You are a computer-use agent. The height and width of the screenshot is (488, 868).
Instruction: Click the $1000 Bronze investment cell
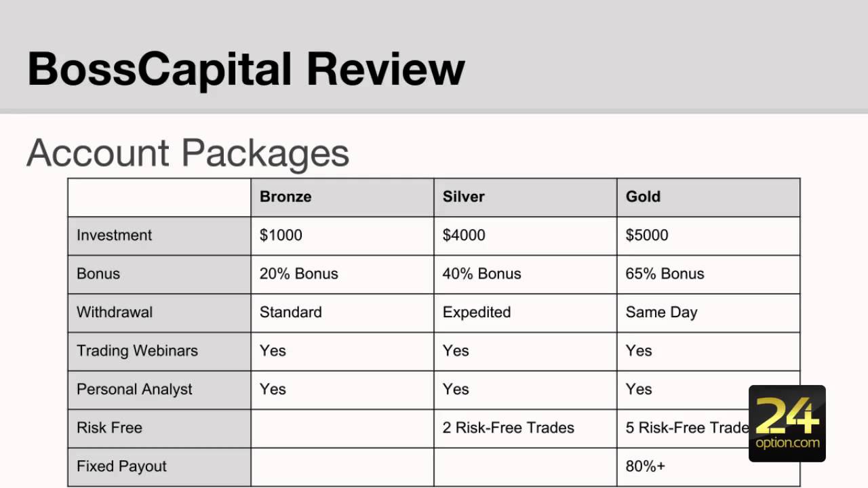coord(281,235)
